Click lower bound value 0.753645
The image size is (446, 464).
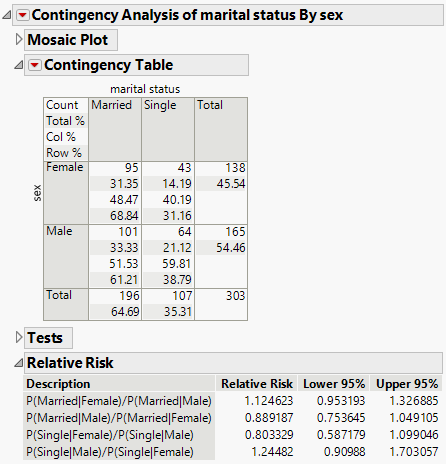(x=341, y=418)
